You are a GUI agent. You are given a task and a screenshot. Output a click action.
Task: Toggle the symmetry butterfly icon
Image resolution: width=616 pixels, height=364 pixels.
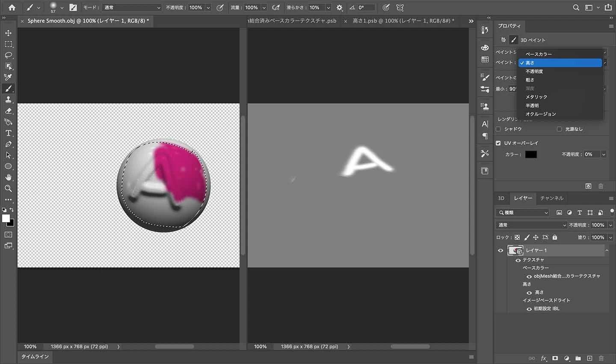400,7
